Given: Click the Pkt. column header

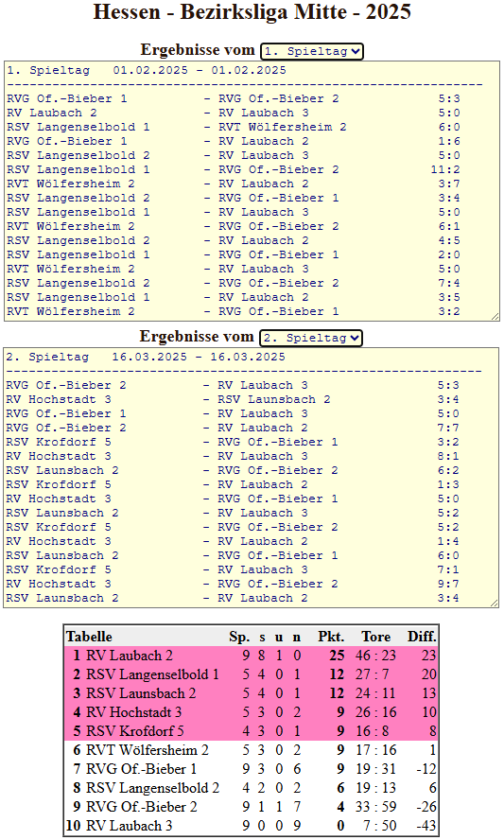Looking at the screenshot, I should click(331, 637).
